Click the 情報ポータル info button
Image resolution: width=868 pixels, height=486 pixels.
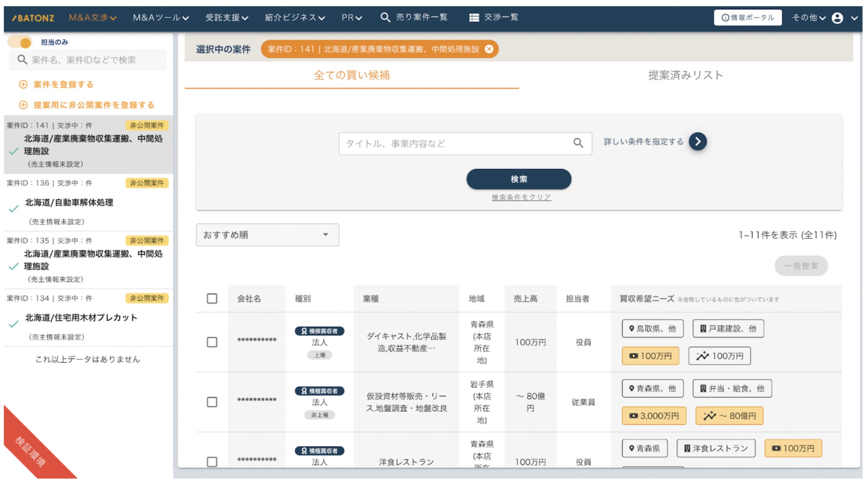coord(747,18)
